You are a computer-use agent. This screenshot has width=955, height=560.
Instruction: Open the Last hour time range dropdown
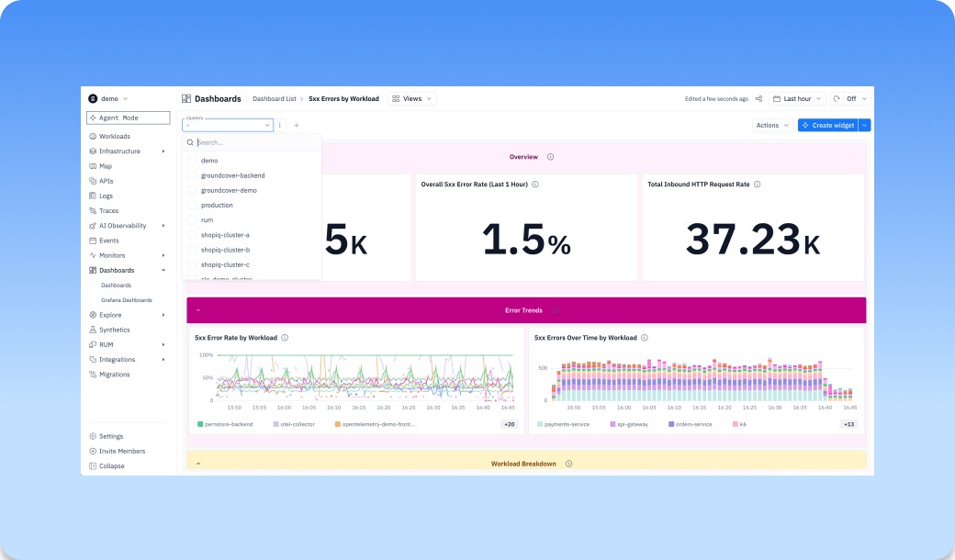pyautogui.click(x=797, y=98)
